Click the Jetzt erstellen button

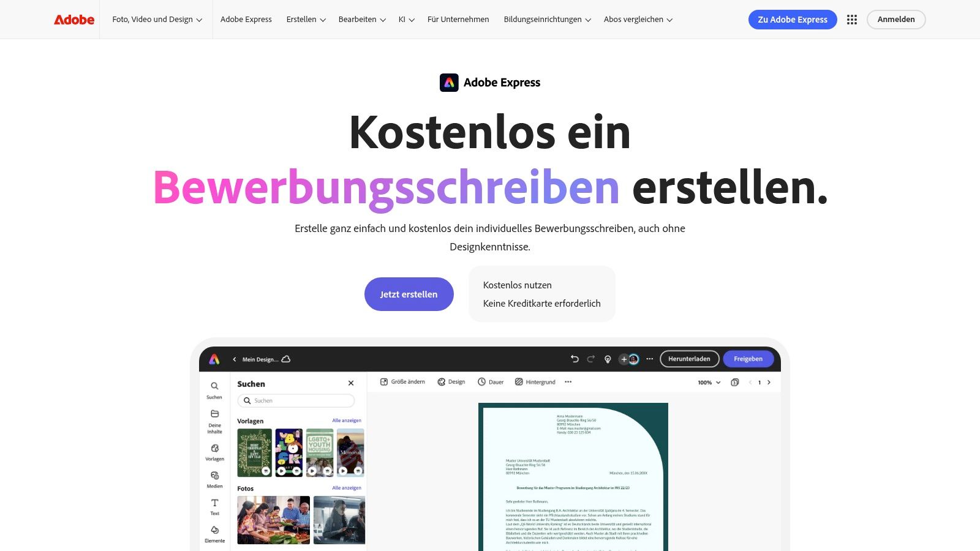(x=409, y=294)
